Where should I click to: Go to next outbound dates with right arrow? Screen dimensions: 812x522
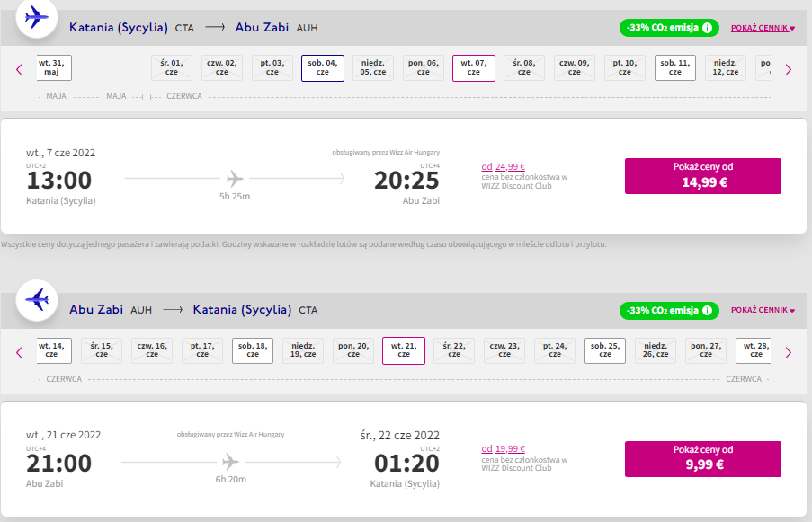click(x=789, y=69)
